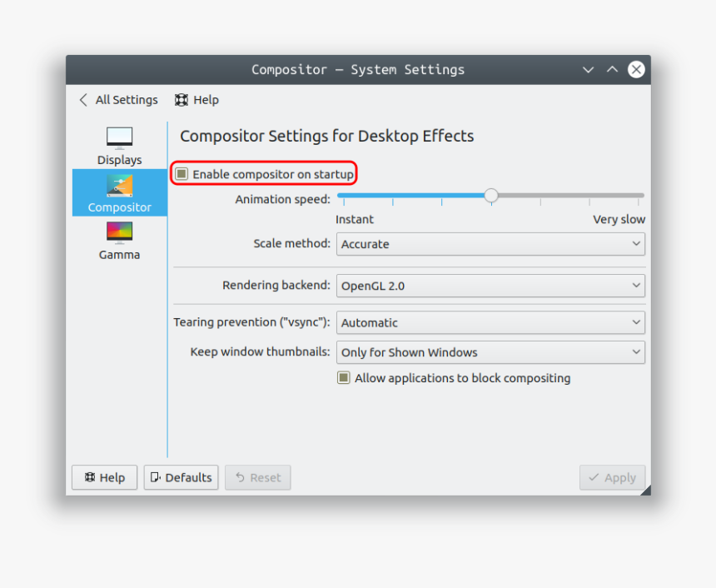This screenshot has width=716, height=588.
Task: Go back to All Settings
Action: tap(125, 100)
